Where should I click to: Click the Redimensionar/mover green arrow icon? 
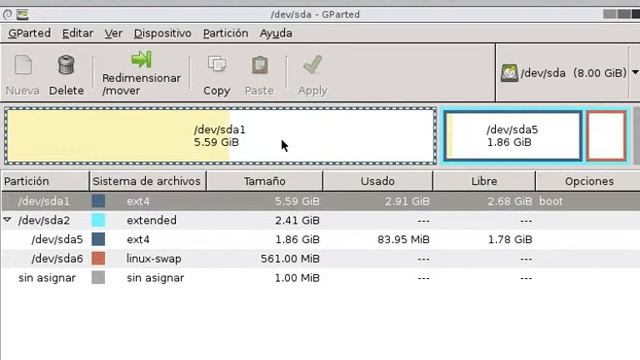(x=141, y=59)
